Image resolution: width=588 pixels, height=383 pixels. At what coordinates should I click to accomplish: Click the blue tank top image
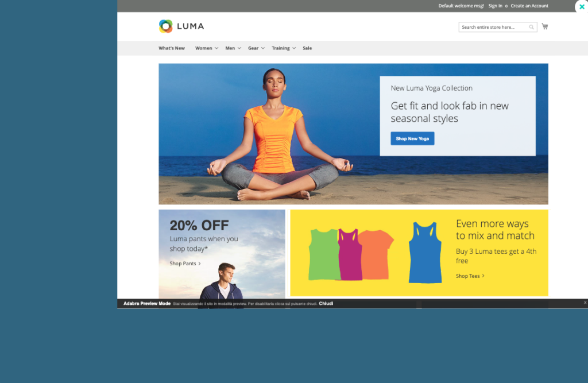(x=425, y=253)
